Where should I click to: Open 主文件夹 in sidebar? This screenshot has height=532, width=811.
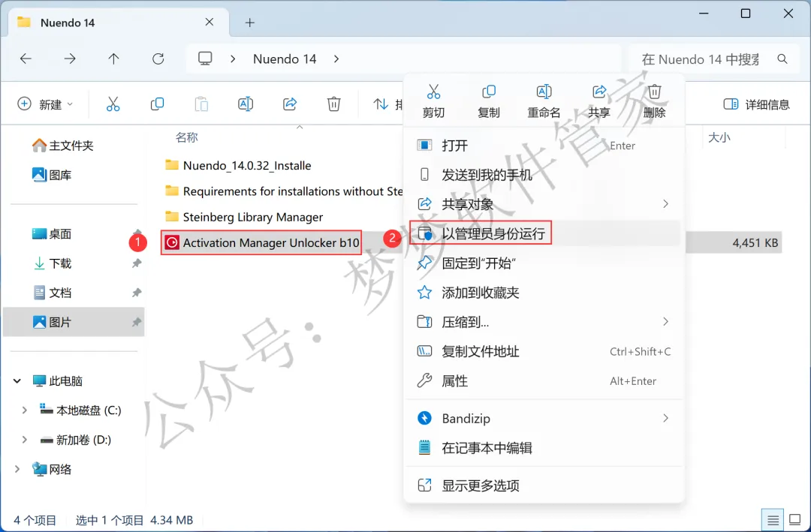pos(62,146)
